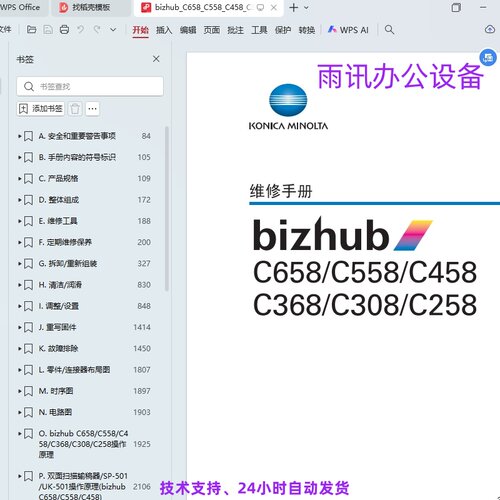Screen dimensions: 500x500
Task: Expand bookmark C. 产品规格
Action: click(x=20, y=178)
